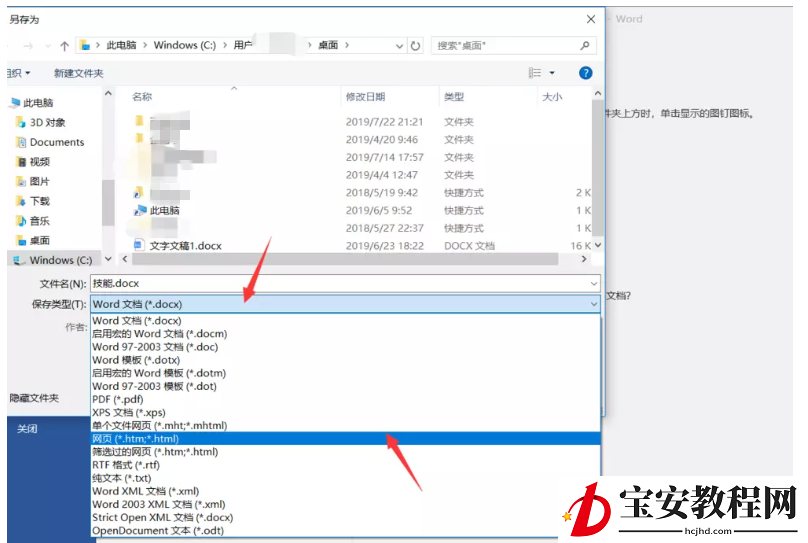Choose Word 97-2003 模板 (*.dot)
808x543 pixels.
[x=345, y=386]
